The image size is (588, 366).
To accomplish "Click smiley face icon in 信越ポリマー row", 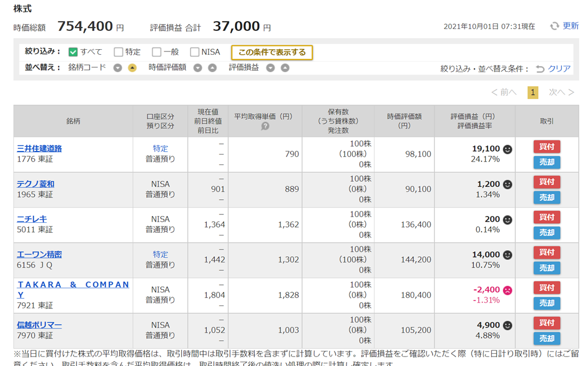I will [x=508, y=326].
